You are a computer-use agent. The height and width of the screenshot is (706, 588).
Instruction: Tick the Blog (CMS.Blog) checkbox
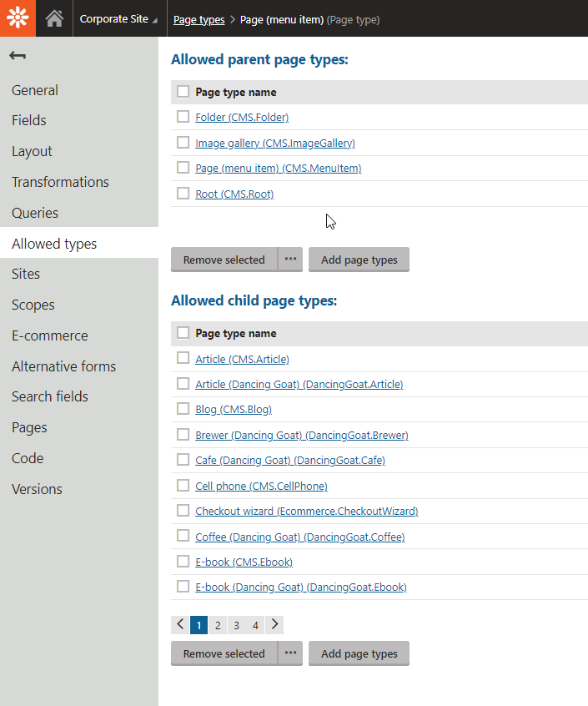tap(183, 409)
